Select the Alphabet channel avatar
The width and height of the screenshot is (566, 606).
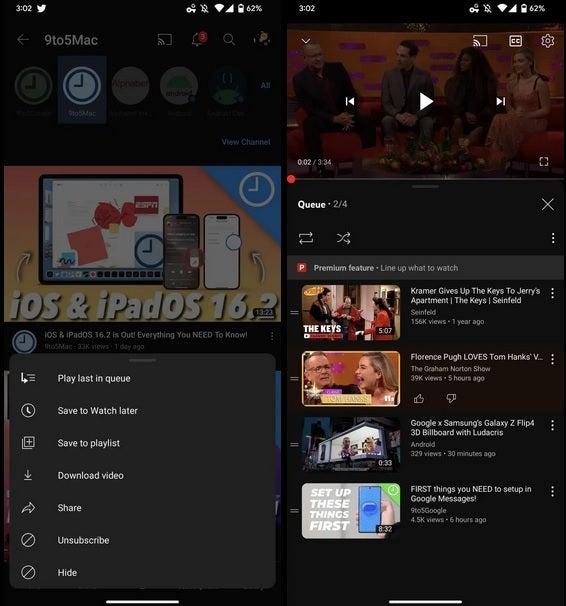130,85
